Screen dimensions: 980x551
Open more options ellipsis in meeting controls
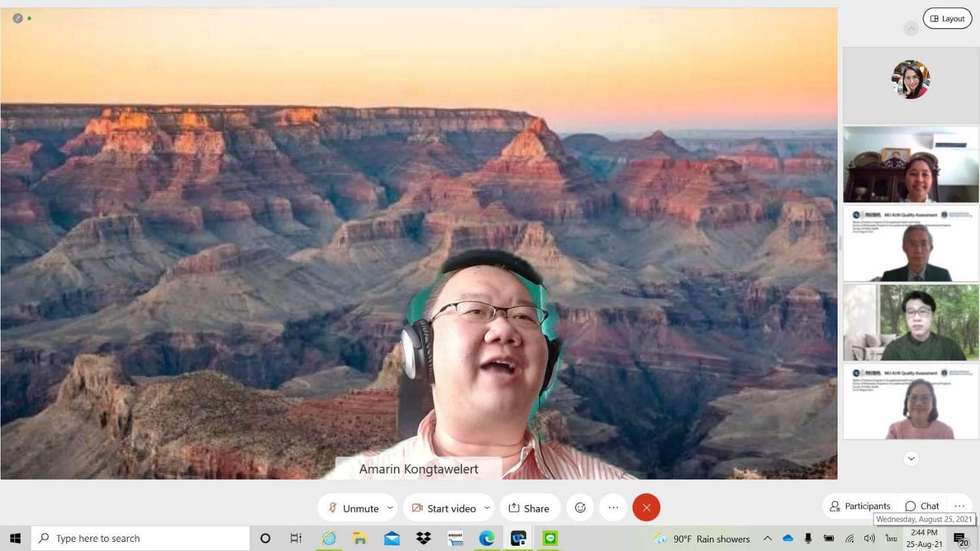coord(613,508)
